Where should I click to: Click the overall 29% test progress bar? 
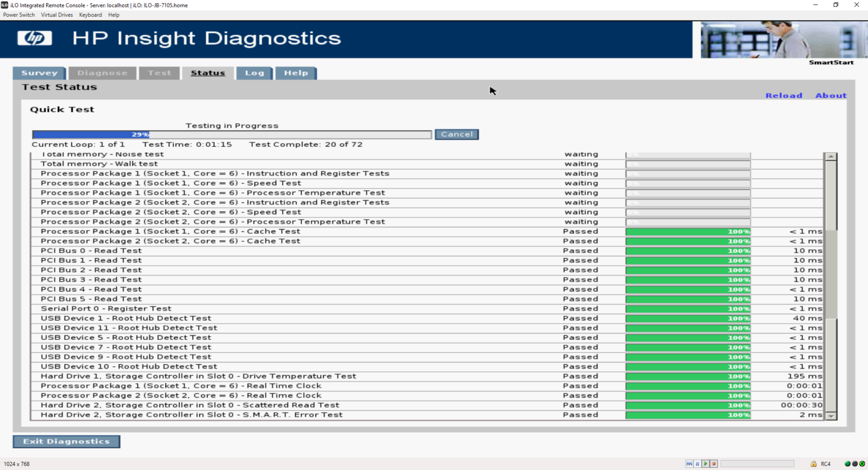pyautogui.click(x=232, y=134)
